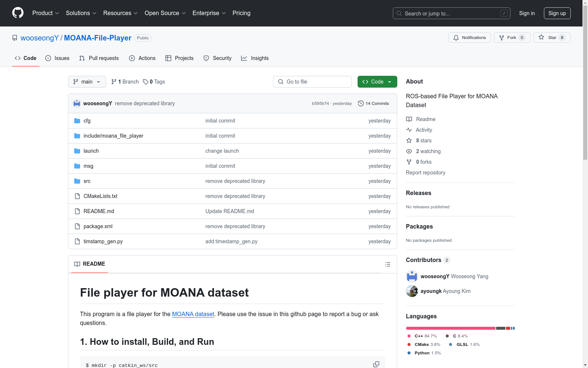The image size is (588, 368).
Task: Open the CMake language link
Action: click(x=424, y=344)
